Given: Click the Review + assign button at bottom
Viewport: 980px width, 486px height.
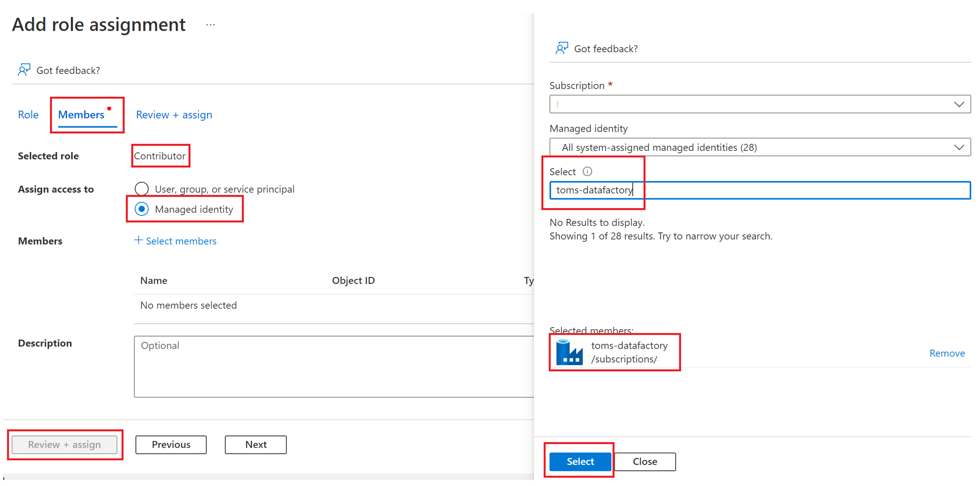Looking at the screenshot, I should tap(65, 445).
